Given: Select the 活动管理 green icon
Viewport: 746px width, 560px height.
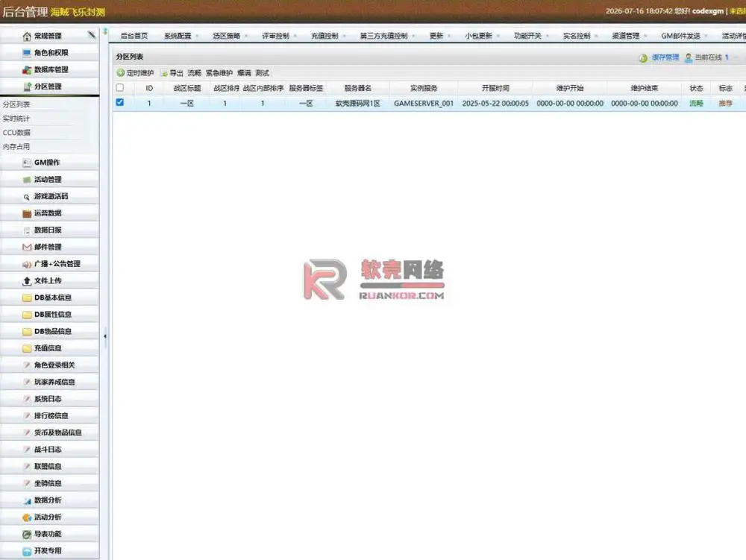Looking at the screenshot, I should (x=27, y=180).
